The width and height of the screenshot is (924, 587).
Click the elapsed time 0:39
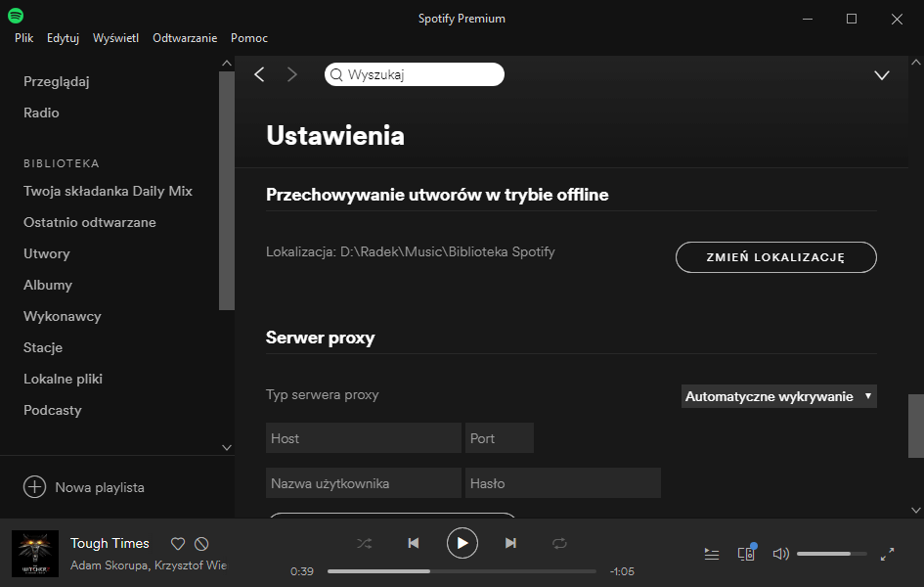[302, 571]
